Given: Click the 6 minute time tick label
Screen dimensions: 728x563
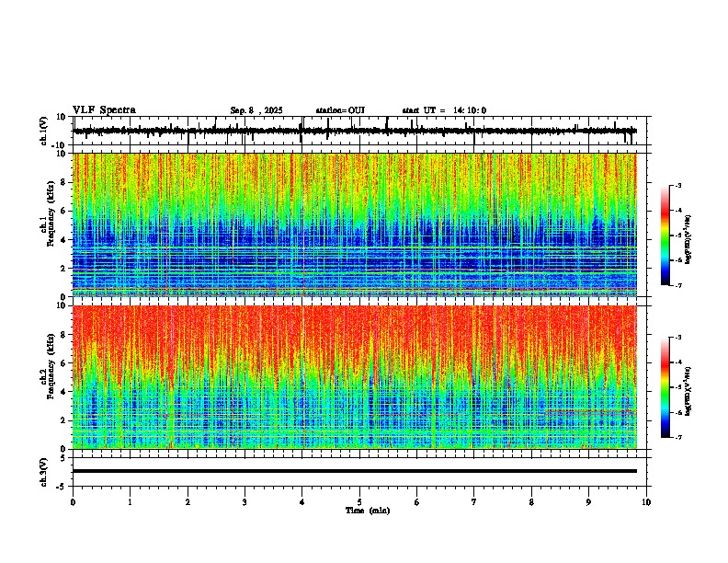Looking at the screenshot, I should tap(417, 502).
